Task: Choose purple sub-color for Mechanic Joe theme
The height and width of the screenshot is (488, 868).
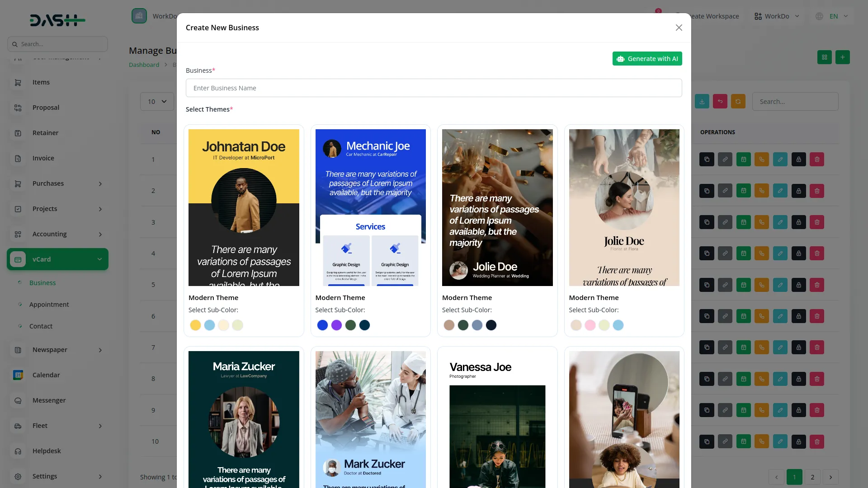Action: (x=336, y=325)
